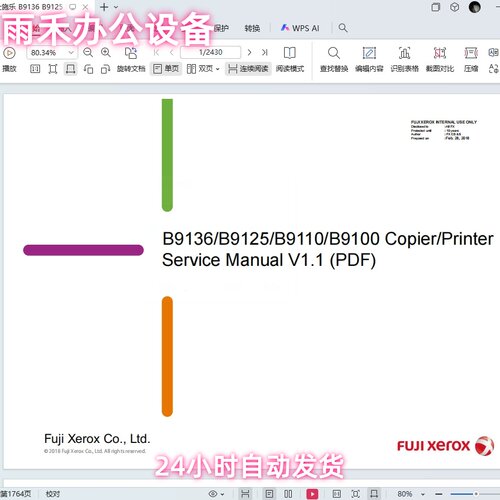Open the 转换 (Convert) tab

coord(252,28)
